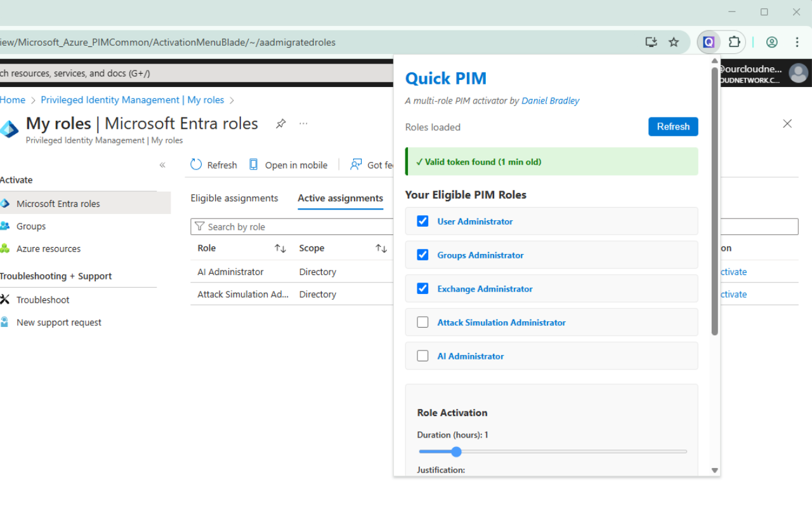The width and height of the screenshot is (812, 508).
Task: Sort the table by Role column arrows
Action: 280,248
